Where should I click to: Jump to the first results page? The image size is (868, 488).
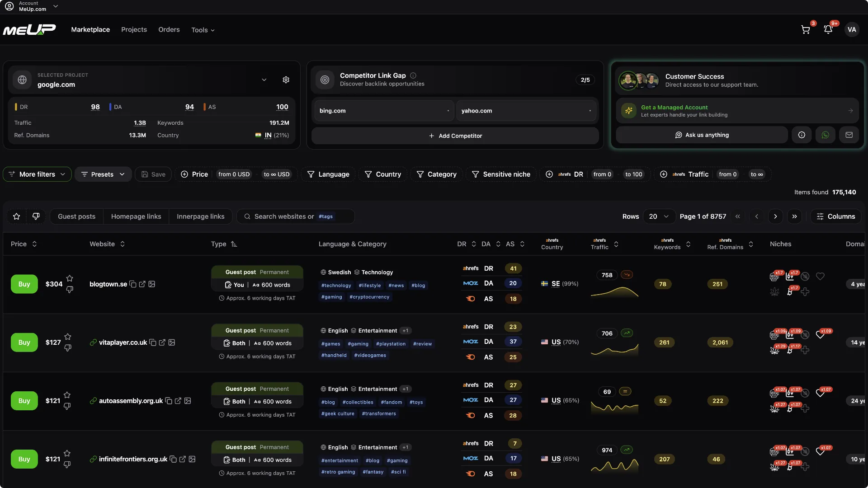[x=737, y=216]
